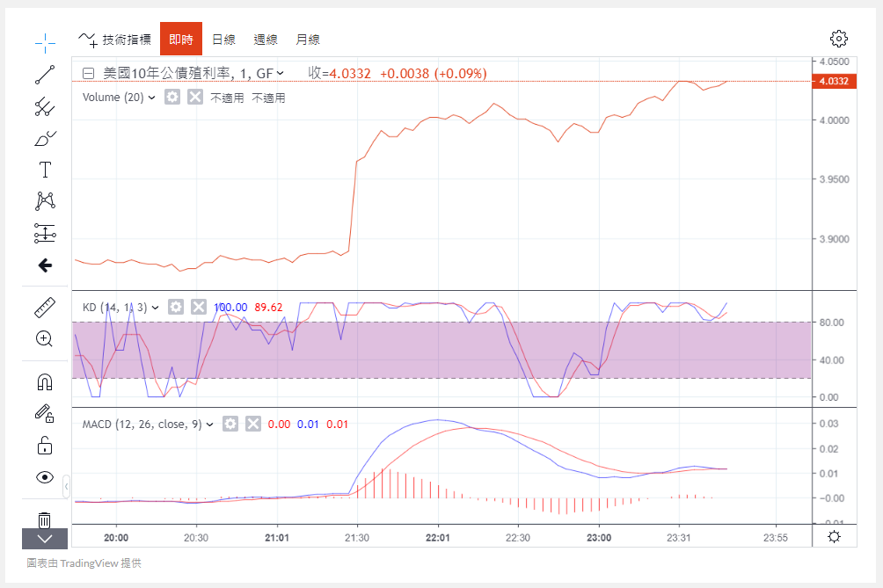Open the trash to remove drawings
Image resolution: width=883 pixels, height=588 pixels.
click(45, 518)
